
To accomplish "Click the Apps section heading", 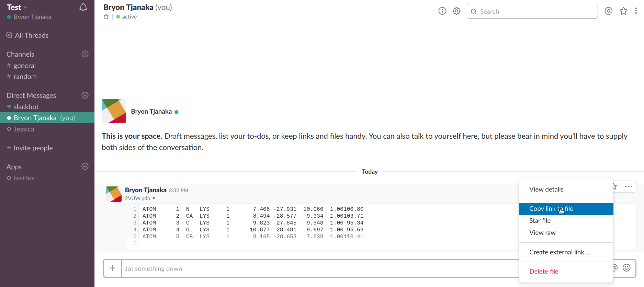I will [14, 167].
